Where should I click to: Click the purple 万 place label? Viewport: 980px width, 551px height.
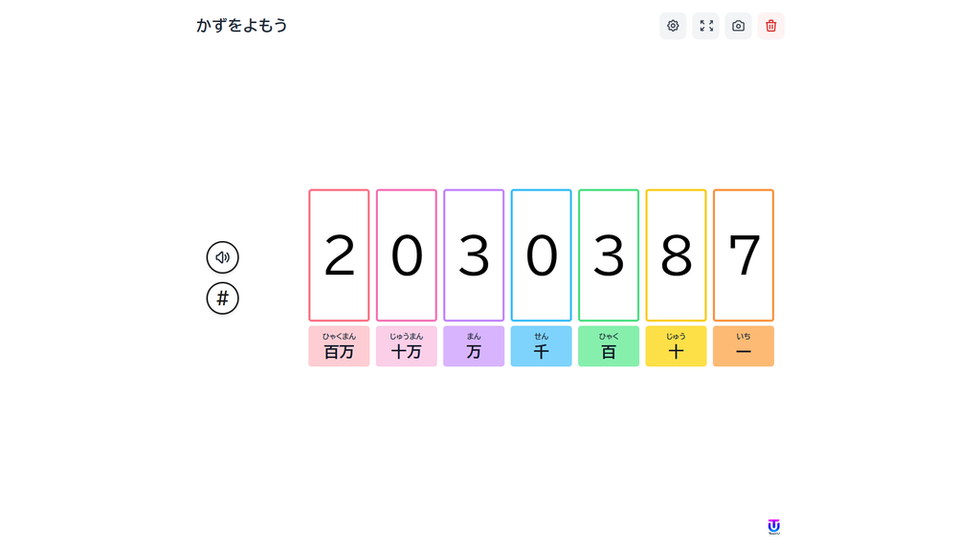coord(474,346)
